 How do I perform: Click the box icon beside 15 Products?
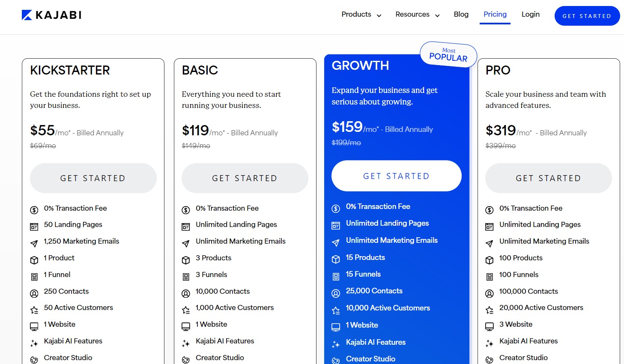click(336, 259)
